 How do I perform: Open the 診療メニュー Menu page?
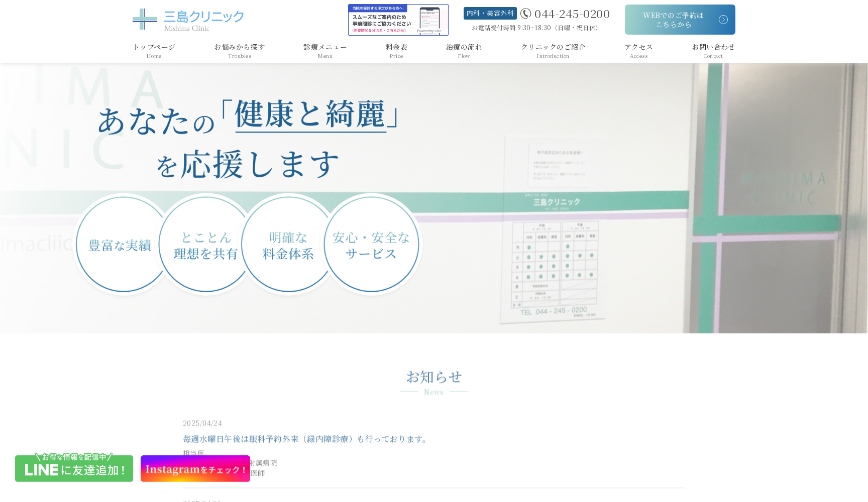pos(324,50)
